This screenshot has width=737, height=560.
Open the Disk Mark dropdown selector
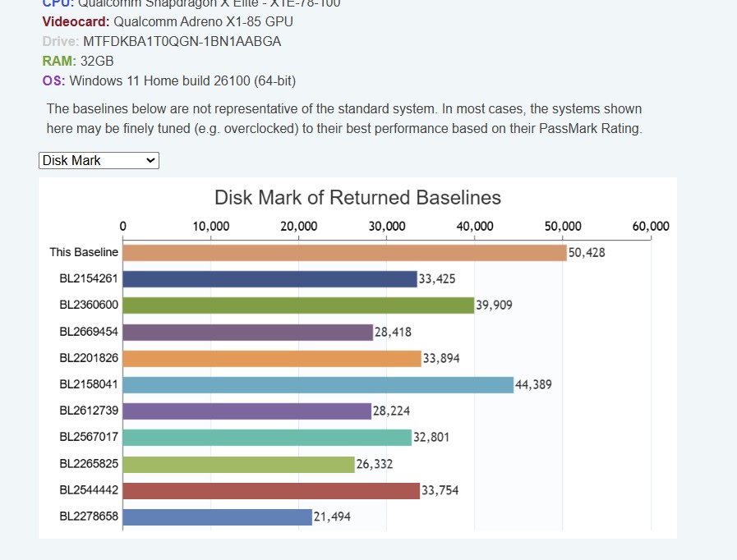[99, 161]
